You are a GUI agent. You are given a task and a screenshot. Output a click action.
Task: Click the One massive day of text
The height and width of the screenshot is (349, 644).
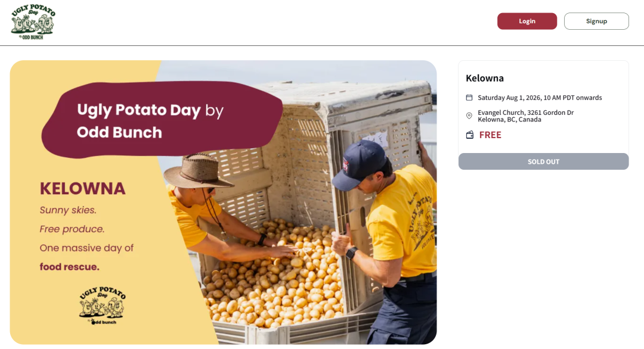click(x=86, y=248)
